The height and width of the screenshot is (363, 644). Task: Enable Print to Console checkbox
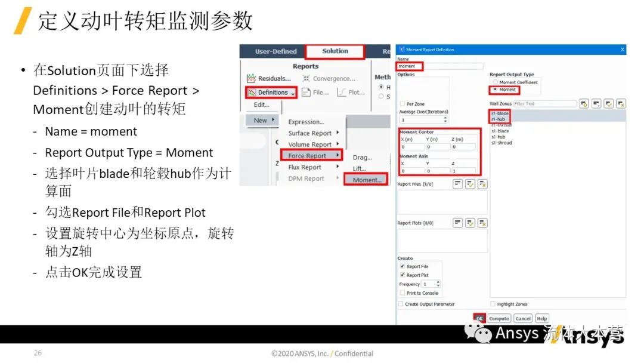(x=402, y=293)
